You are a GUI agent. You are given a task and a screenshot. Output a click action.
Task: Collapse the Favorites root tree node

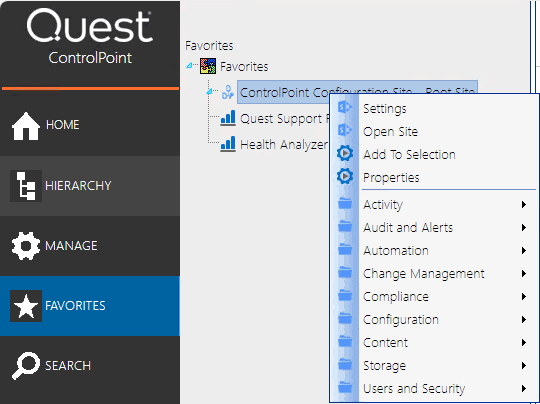(189, 65)
